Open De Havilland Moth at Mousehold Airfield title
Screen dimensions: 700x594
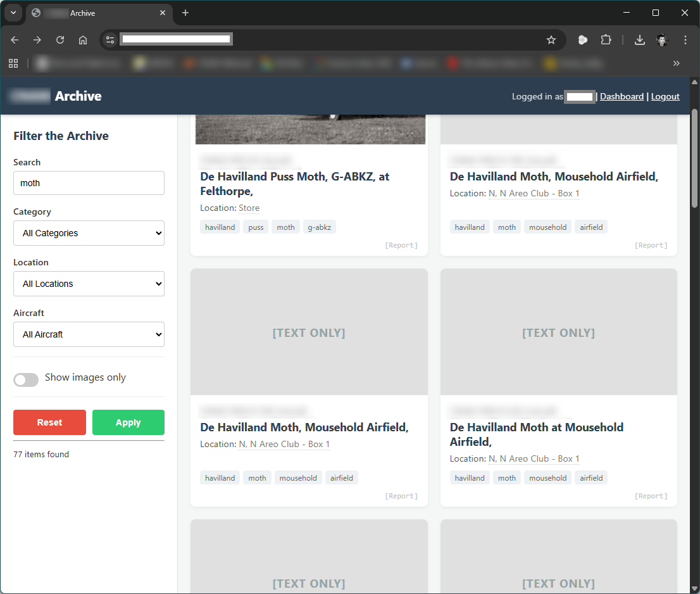coord(537,434)
